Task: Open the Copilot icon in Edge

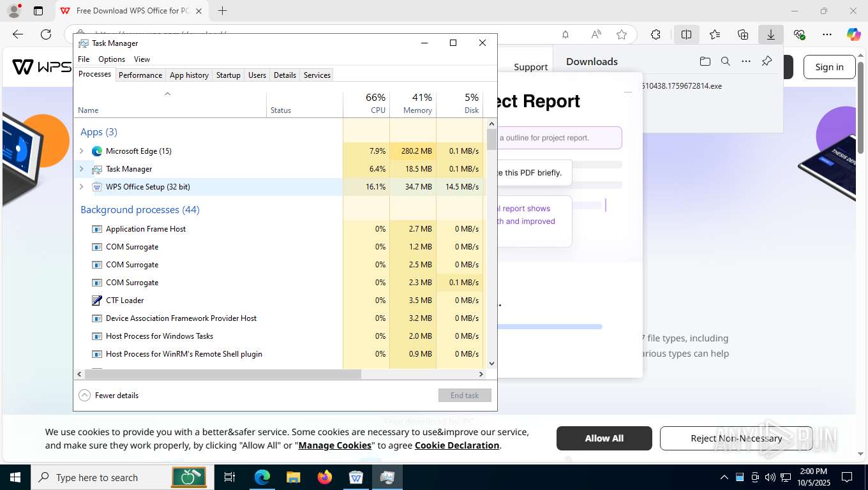Action: pyautogui.click(x=854, y=34)
